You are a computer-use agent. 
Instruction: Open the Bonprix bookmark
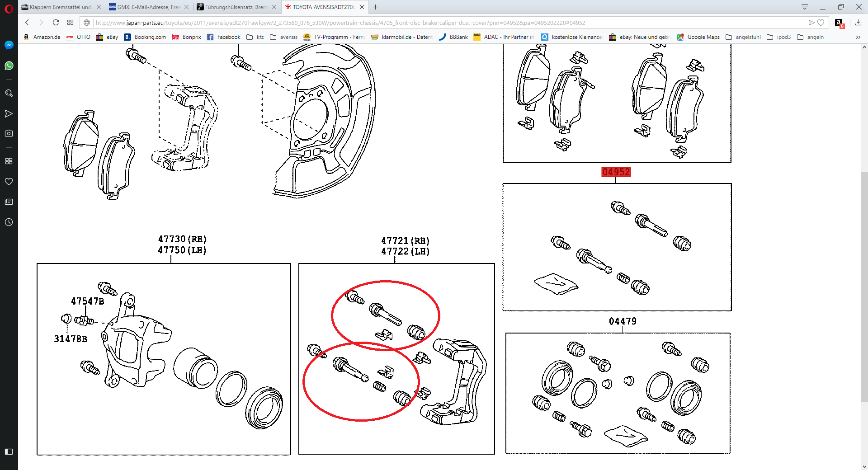point(186,37)
